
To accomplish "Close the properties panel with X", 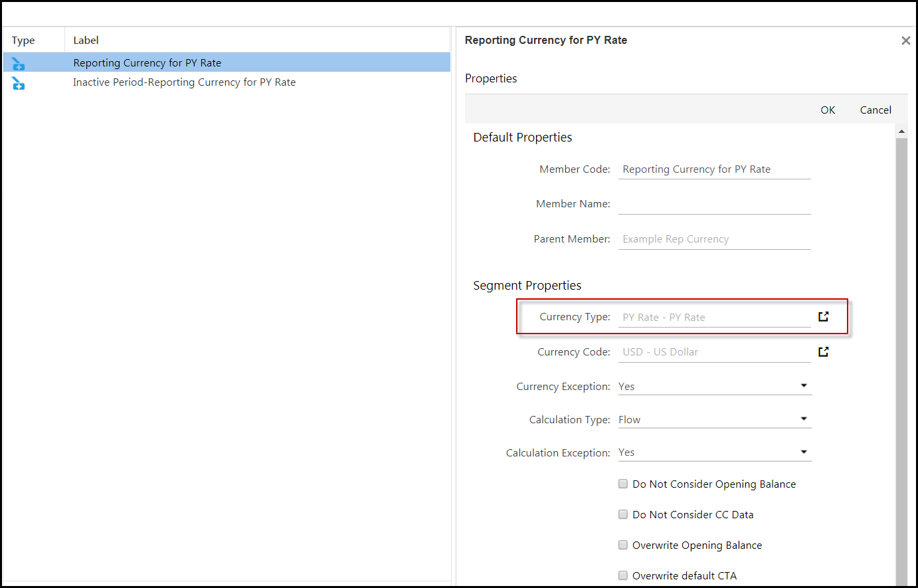I will 905,41.
